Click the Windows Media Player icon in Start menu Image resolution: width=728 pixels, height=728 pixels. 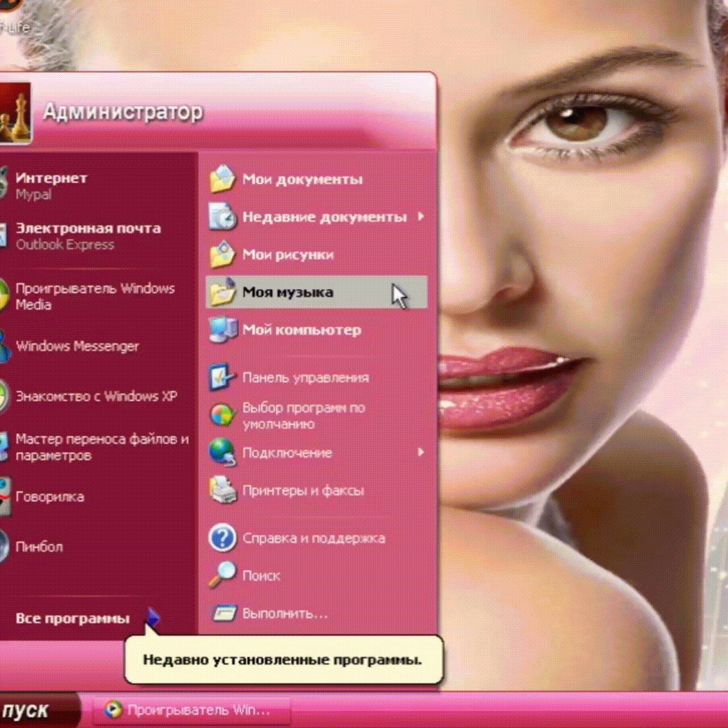click(5, 296)
